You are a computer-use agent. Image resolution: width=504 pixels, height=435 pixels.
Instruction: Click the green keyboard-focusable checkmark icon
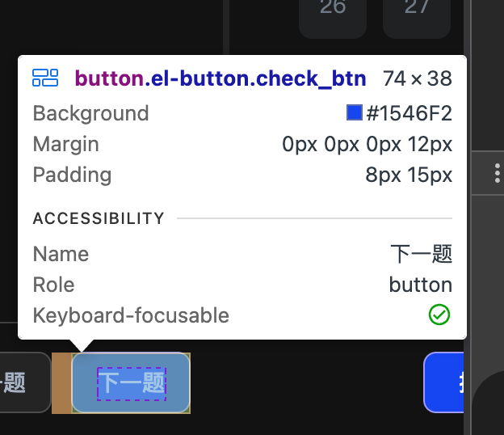pos(439,315)
